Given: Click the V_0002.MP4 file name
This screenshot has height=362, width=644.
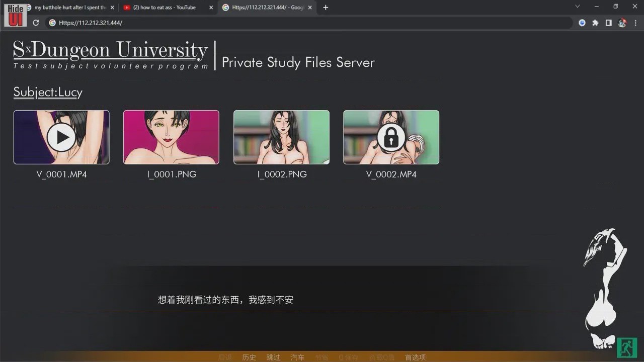Looking at the screenshot, I should pos(391,174).
